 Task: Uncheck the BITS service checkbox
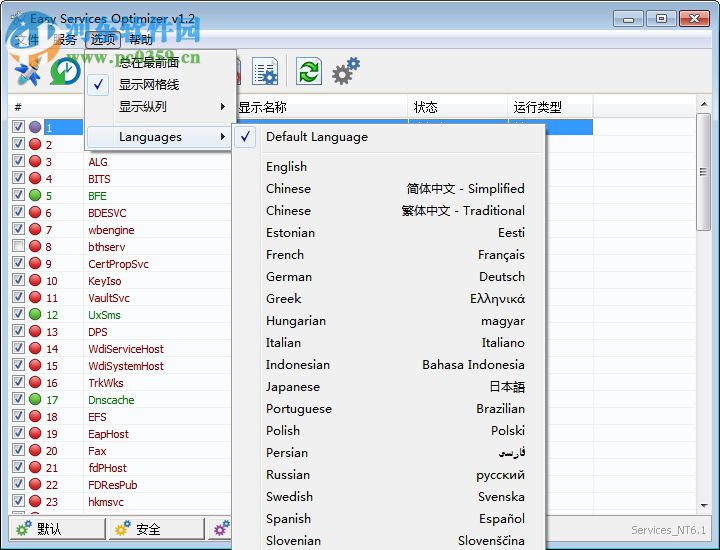pyautogui.click(x=18, y=178)
